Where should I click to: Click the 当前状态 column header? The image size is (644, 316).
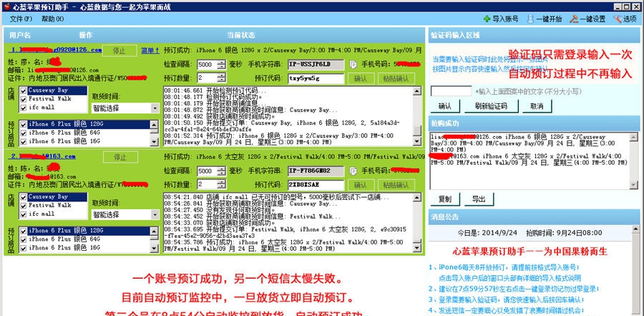(x=241, y=35)
